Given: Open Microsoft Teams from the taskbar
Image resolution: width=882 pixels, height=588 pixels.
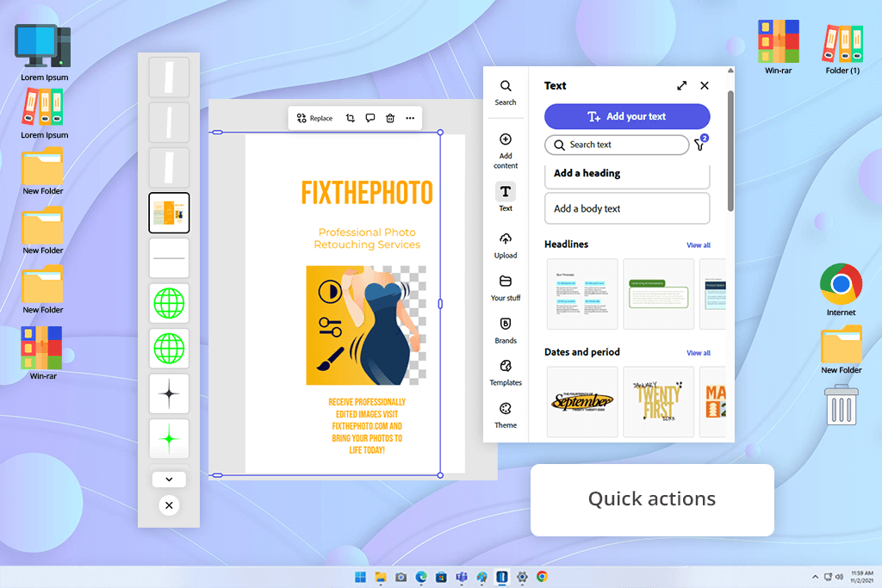Looking at the screenshot, I should tap(462, 577).
